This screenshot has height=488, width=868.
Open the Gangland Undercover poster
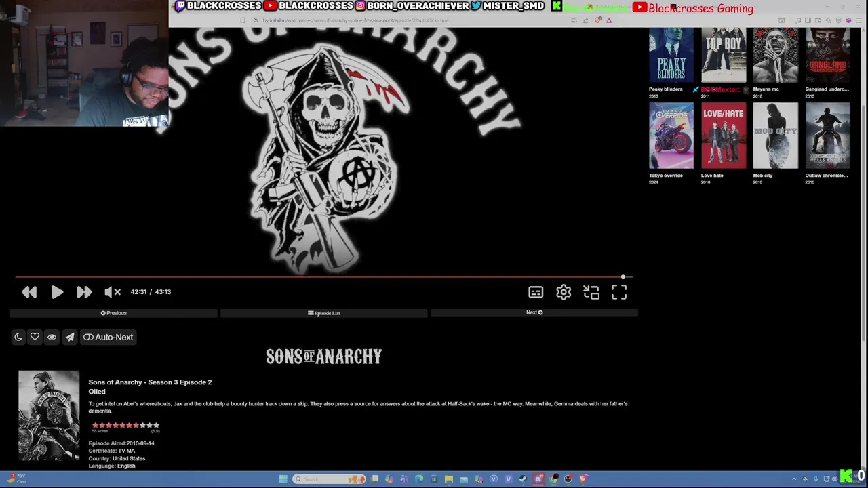coord(827,55)
